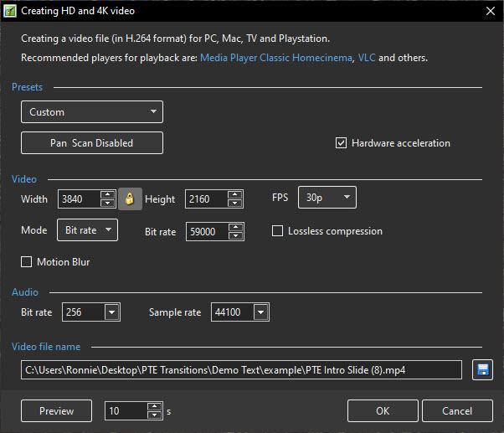Open the audio Bit rate dropdown
This screenshot has height=433, width=504.
pyautogui.click(x=113, y=312)
